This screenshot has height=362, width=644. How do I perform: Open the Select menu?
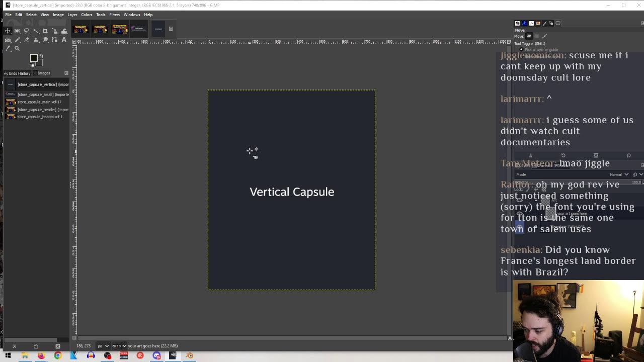pos(31,15)
